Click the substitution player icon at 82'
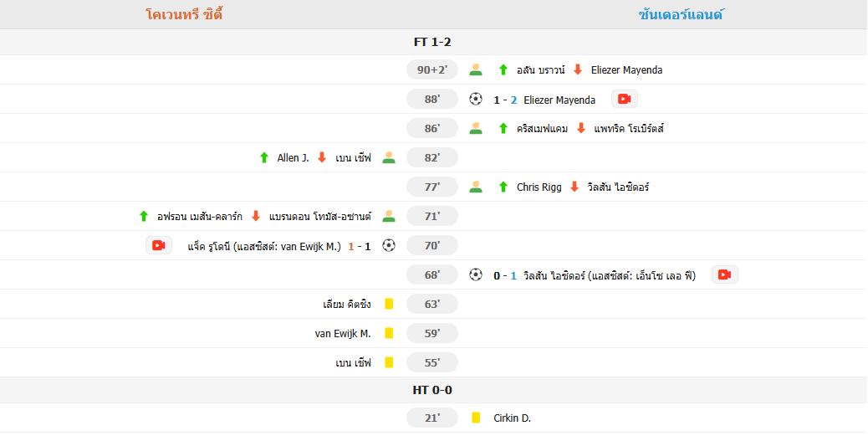The image size is (868, 441). (389, 157)
